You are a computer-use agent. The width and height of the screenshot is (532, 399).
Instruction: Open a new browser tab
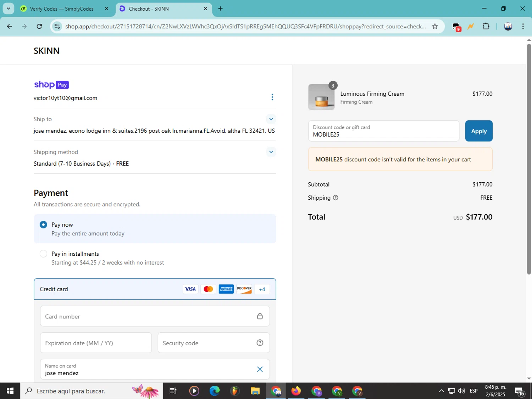pos(221,9)
